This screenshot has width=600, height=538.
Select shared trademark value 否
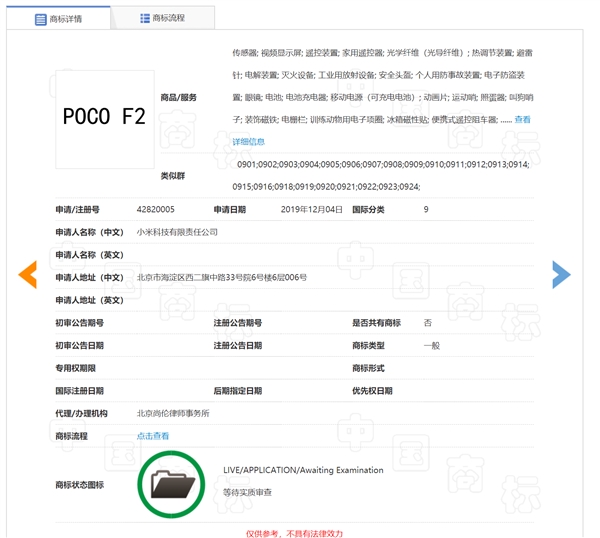(427, 323)
